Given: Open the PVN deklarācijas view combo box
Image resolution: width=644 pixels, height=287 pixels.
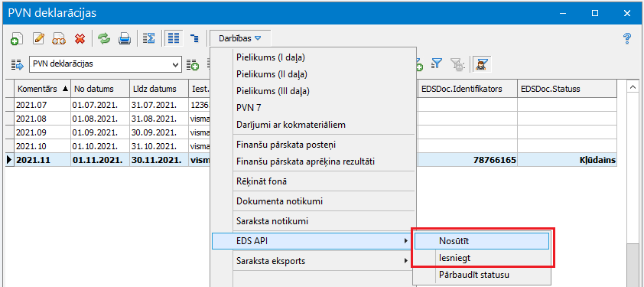Looking at the screenshot, I should tap(105, 64).
